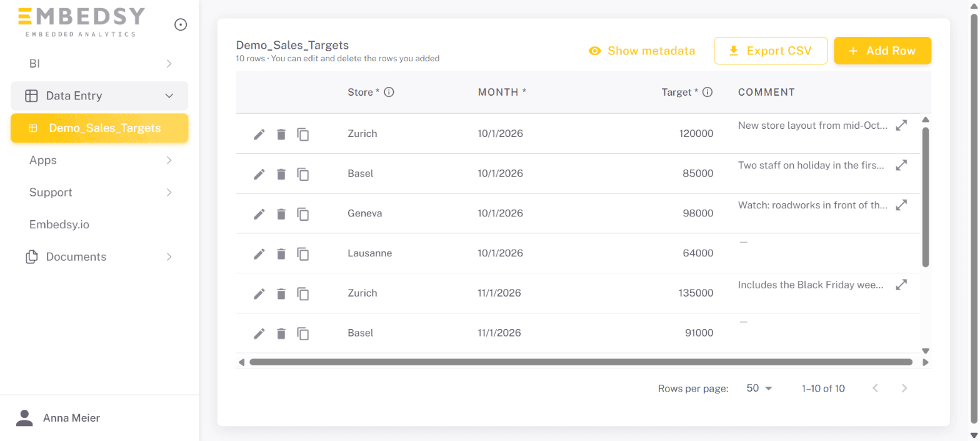Screen dimensions: 980x441
Task: Go to the previous page
Action: click(x=875, y=388)
